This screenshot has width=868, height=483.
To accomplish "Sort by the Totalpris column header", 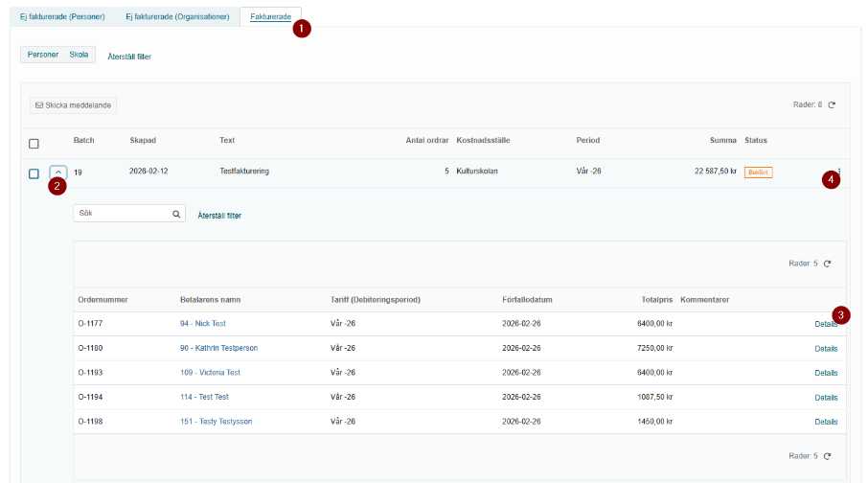I will click(656, 300).
